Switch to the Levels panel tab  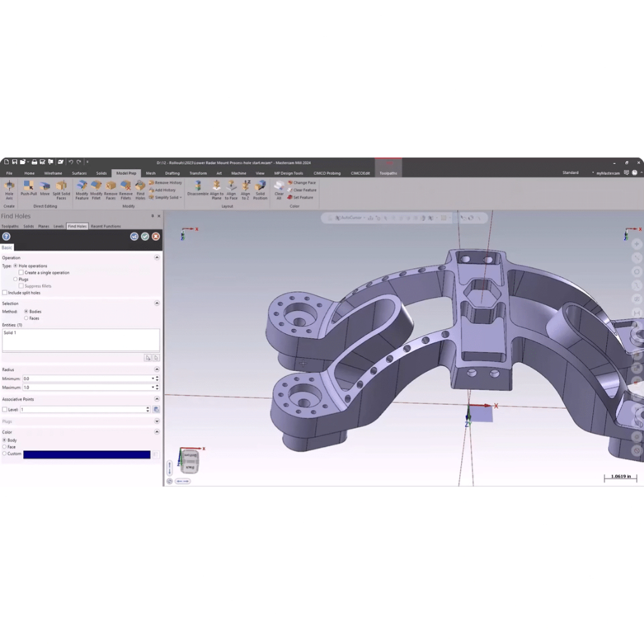tap(58, 226)
